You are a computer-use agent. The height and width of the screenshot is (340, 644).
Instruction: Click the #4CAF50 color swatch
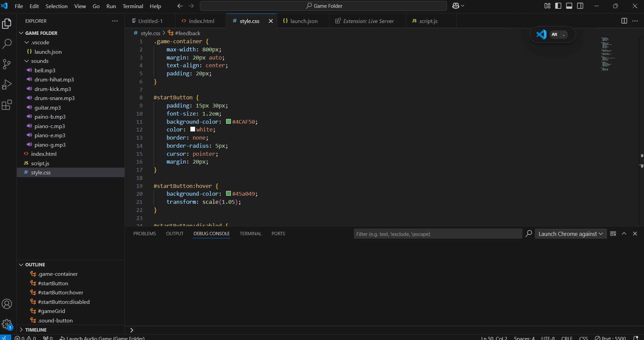click(x=229, y=122)
